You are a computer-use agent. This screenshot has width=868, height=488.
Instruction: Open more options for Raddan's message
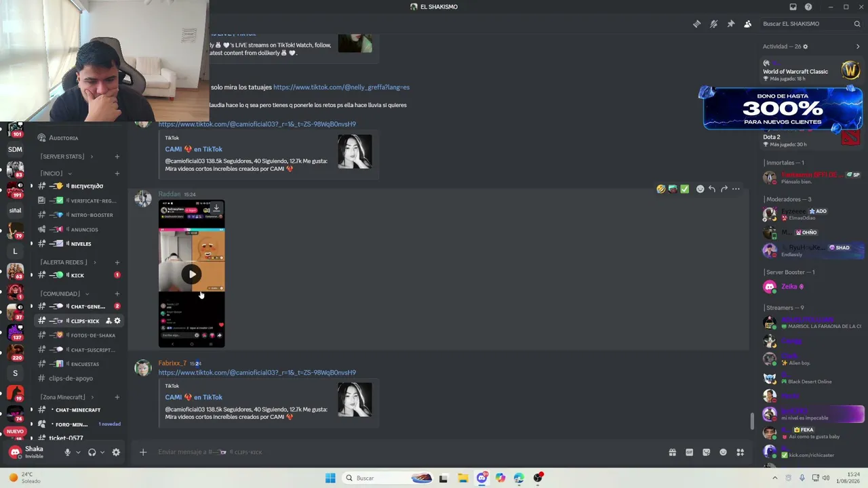pyautogui.click(x=736, y=189)
